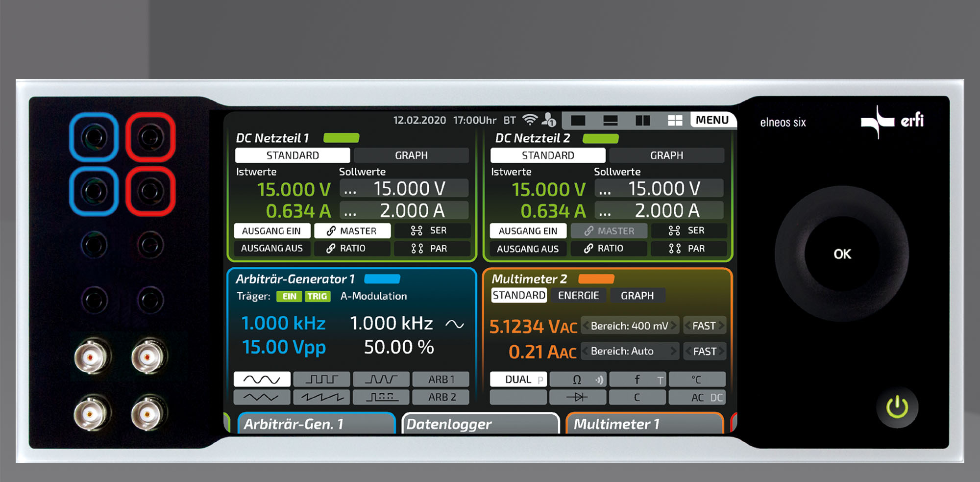
Task: Pick the triangle waveform button
Action: (262, 397)
